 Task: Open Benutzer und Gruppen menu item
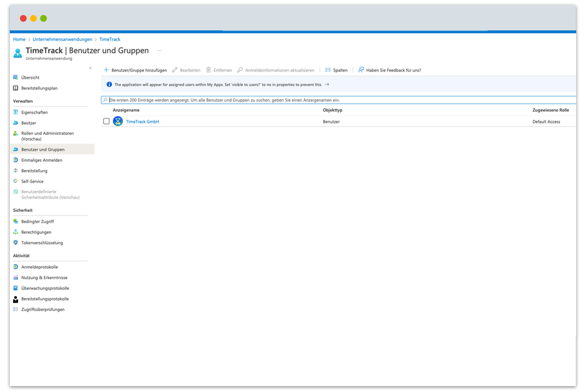pyautogui.click(x=43, y=149)
